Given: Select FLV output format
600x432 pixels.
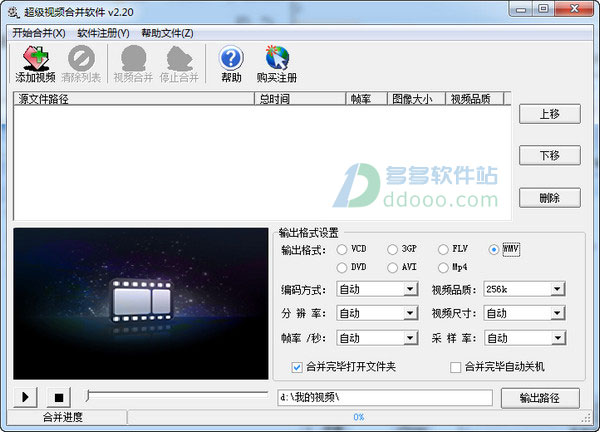Looking at the screenshot, I should pyautogui.click(x=443, y=249).
